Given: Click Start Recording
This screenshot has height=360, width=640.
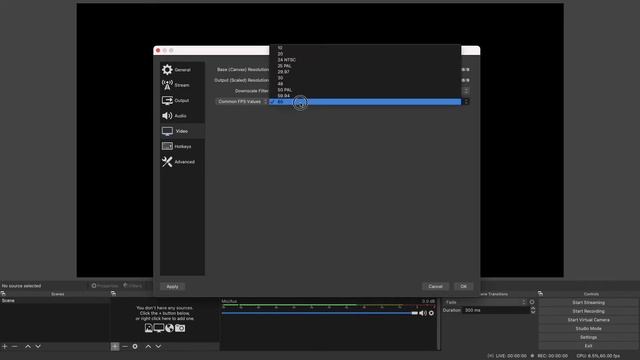Looking at the screenshot, I should (x=588, y=311).
